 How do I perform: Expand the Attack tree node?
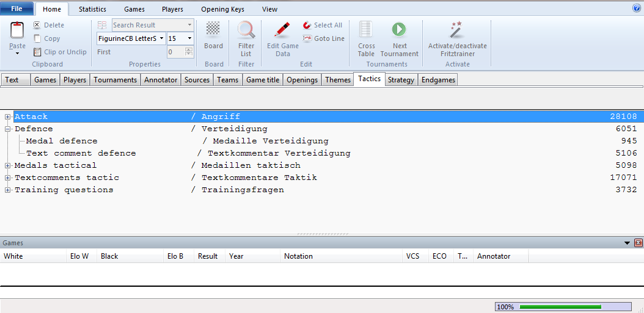(x=8, y=117)
